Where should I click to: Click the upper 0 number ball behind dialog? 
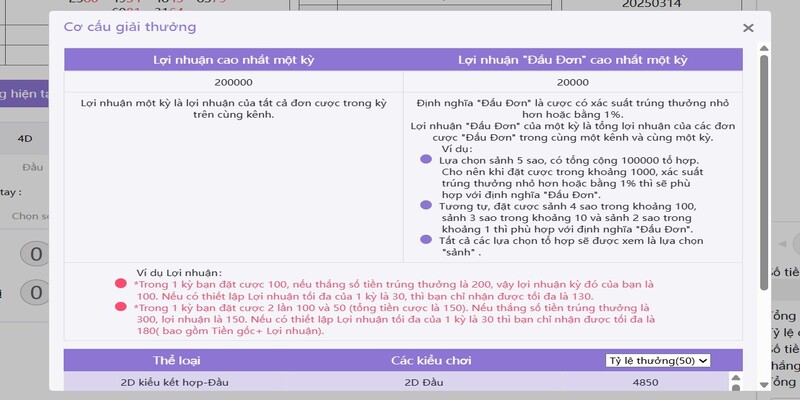36,254
